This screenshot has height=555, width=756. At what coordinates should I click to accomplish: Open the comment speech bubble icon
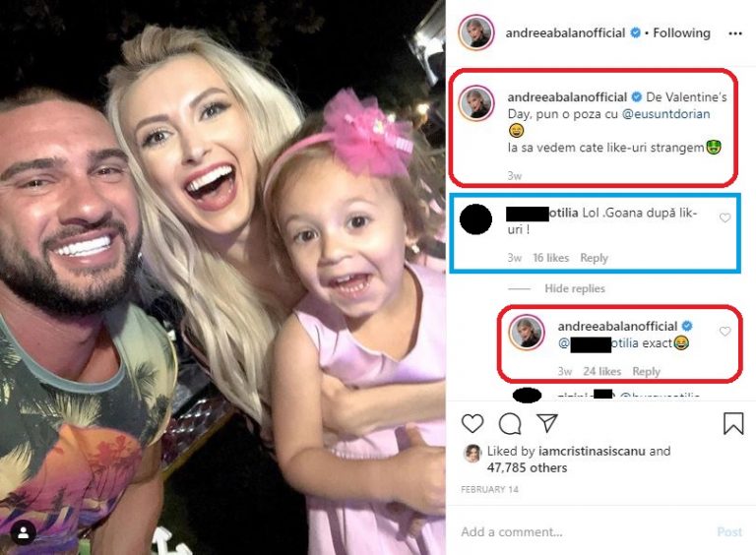click(x=510, y=424)
